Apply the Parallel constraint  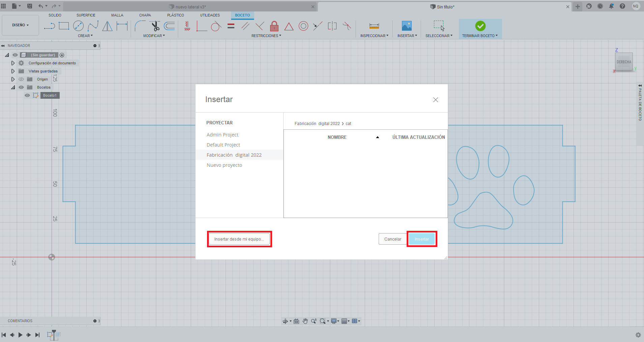pyautogui.click(x=245, y=26)
